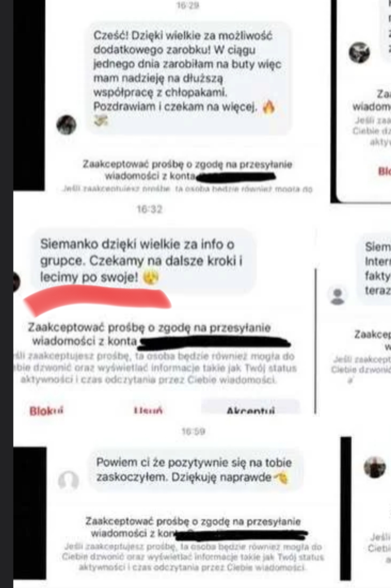391x588 pixels.
Task: Open the gray default avatar beside 'Powiem ci' message
Action: click(x=68, y=480)
